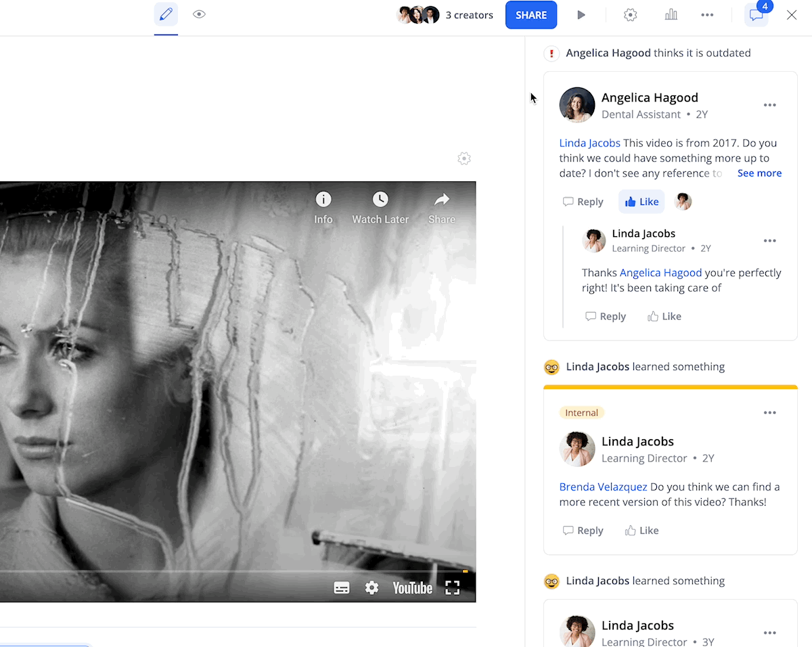
Task: Click the blue SHARE button
Action: tap(531, 15)
